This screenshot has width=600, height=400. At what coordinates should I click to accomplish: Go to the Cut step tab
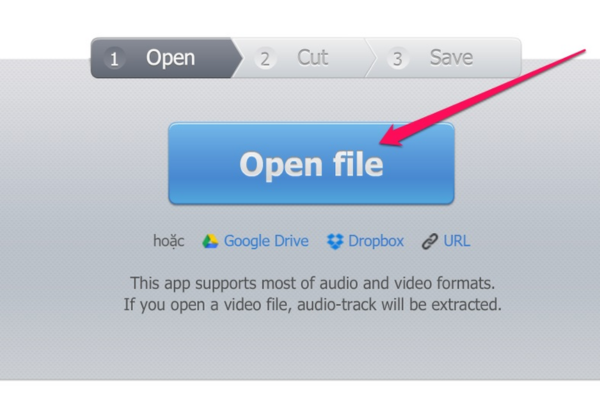click(x=302, y=58)
